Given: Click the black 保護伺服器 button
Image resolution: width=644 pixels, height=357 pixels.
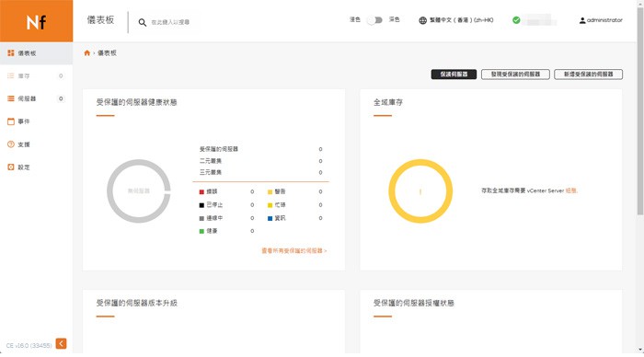Looking at the screenshot, I should coord(454,75).
